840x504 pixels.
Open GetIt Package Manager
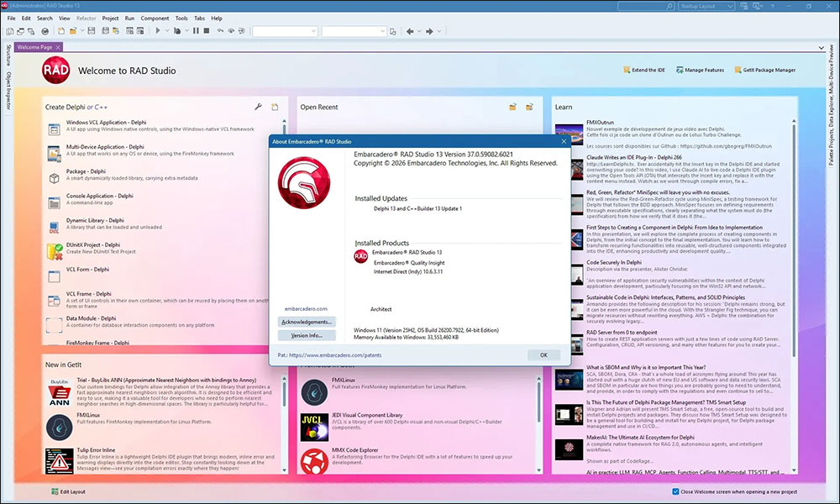[x=764, y=71]
